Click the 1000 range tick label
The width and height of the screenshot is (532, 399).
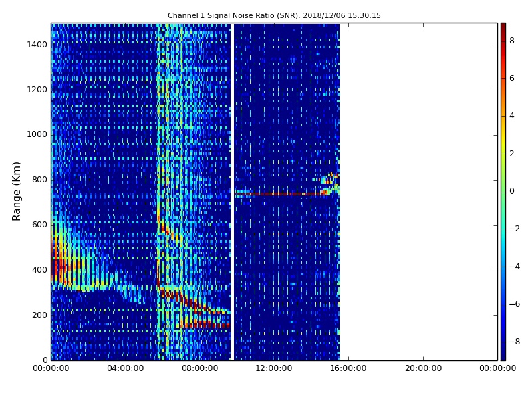pos(37,134)
